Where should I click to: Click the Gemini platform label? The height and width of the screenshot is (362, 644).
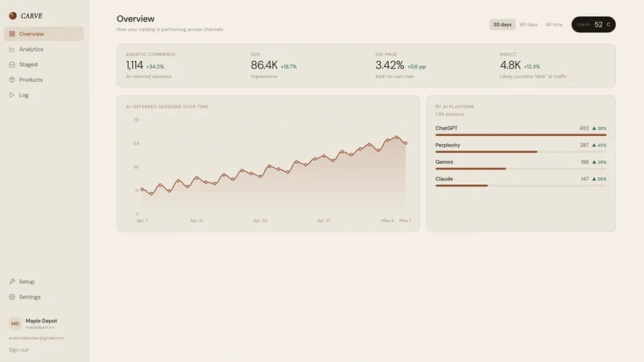pos(444,162)
